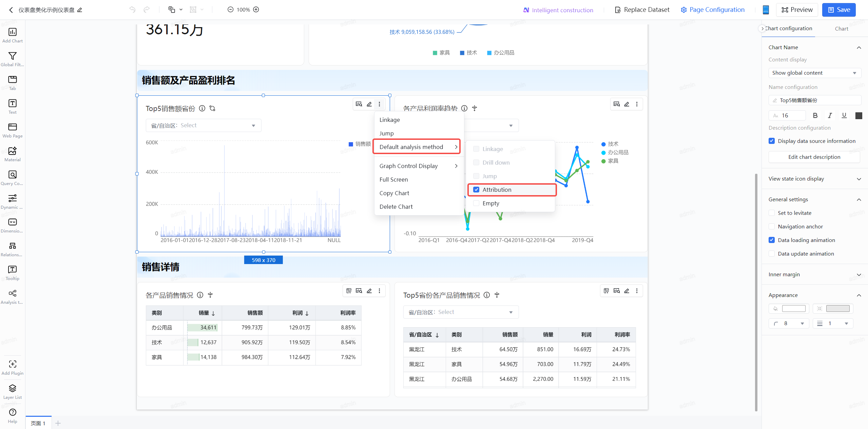The image size is (868, 429).
Task: Enable Set to levitate
Action: pyautogui.click(x=772, y=213)
